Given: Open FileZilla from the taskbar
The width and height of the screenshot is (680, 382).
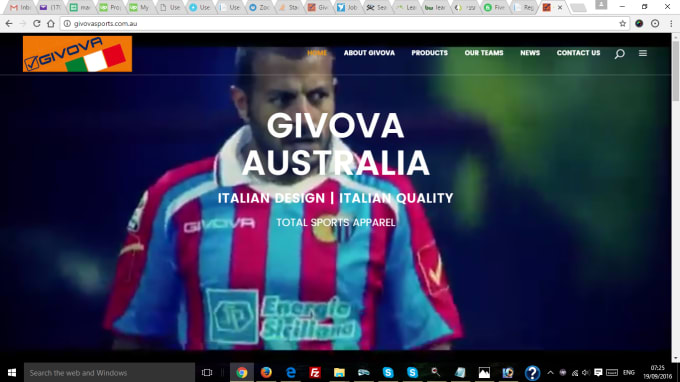Looking at the screenshot, I should point(315,372).
